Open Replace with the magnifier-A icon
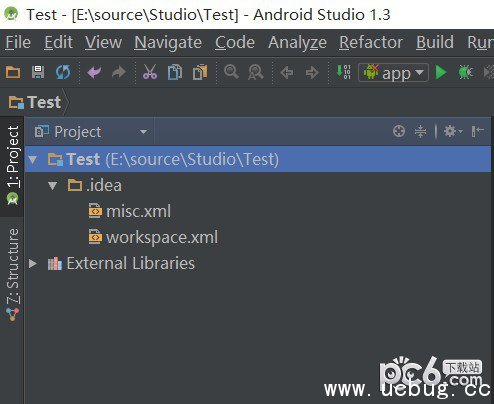Image resolution: width=494 pixels, height=404 pixels. tap(256, 72)
